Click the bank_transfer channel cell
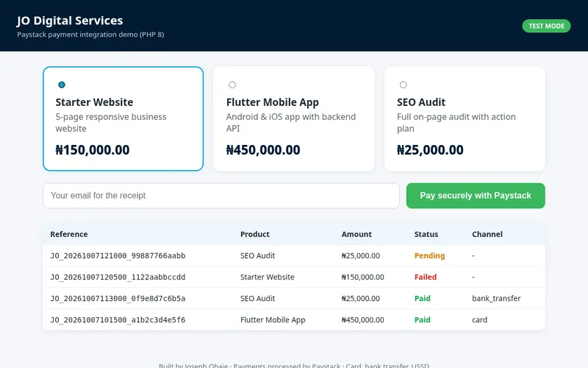This screenshot has width=588, height=368. coord(496,299)
